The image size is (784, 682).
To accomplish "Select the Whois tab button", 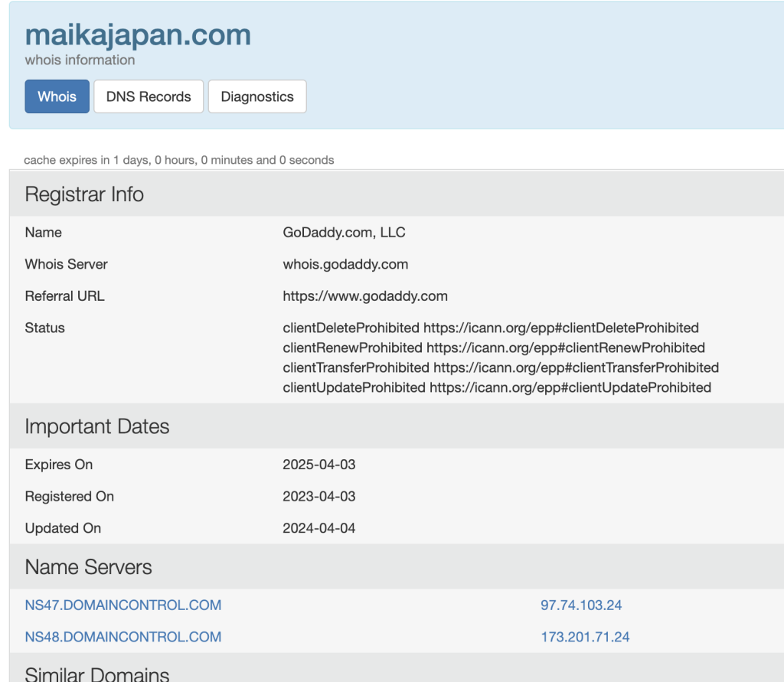I will (57, 96).
